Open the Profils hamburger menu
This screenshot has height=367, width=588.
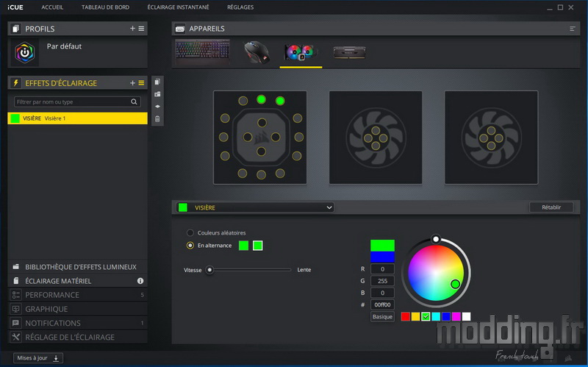141,29
